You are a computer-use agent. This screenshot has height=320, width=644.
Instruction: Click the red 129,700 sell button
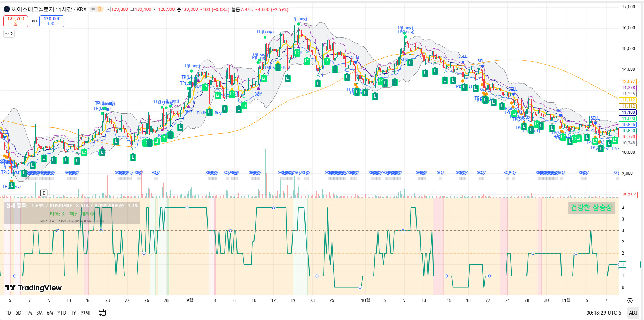16,21
